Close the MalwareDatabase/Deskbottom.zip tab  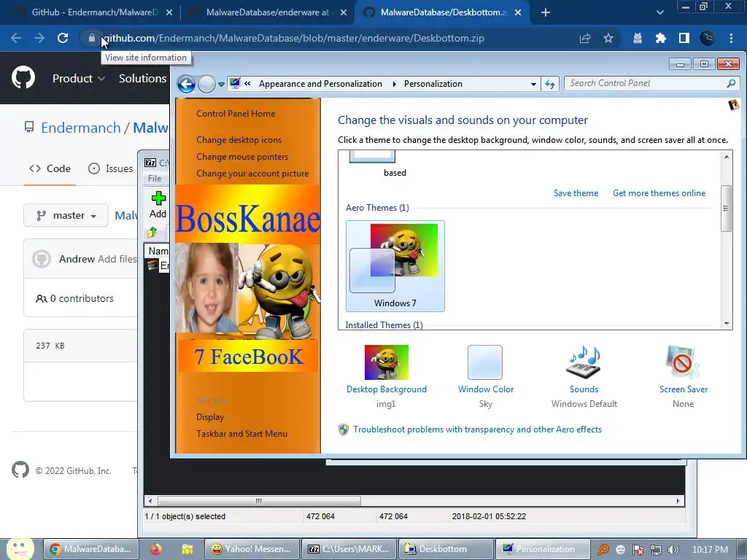[x=518, y=12]
